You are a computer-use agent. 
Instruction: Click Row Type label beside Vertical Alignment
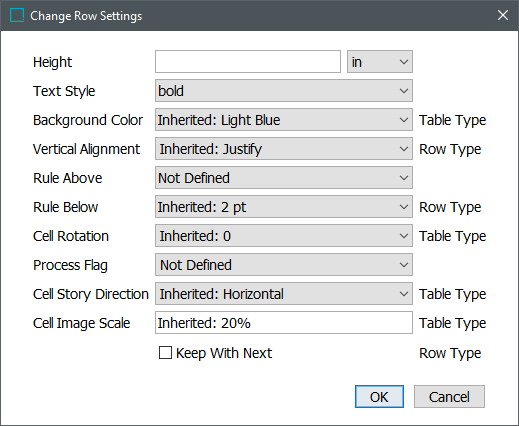[x=450, y=149]
